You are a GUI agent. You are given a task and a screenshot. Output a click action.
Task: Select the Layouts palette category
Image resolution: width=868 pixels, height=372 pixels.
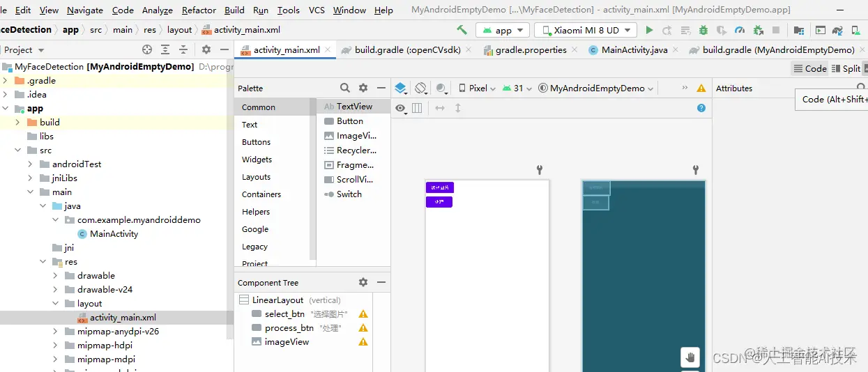(256, 177)
